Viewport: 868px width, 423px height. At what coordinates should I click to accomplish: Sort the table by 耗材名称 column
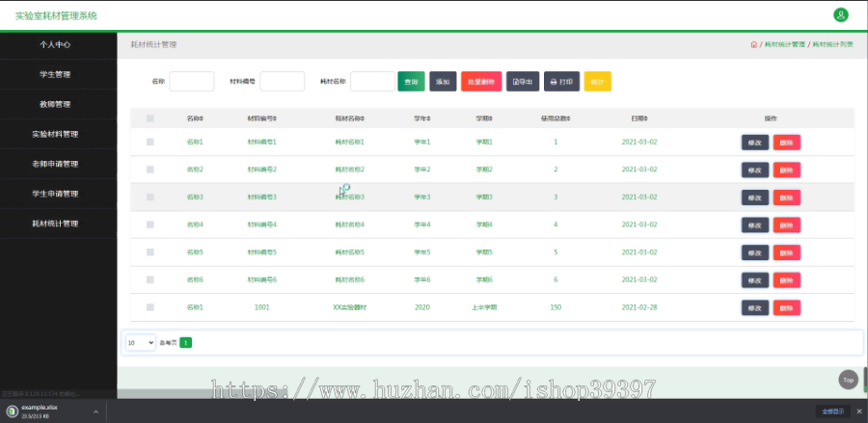point(350,119)
